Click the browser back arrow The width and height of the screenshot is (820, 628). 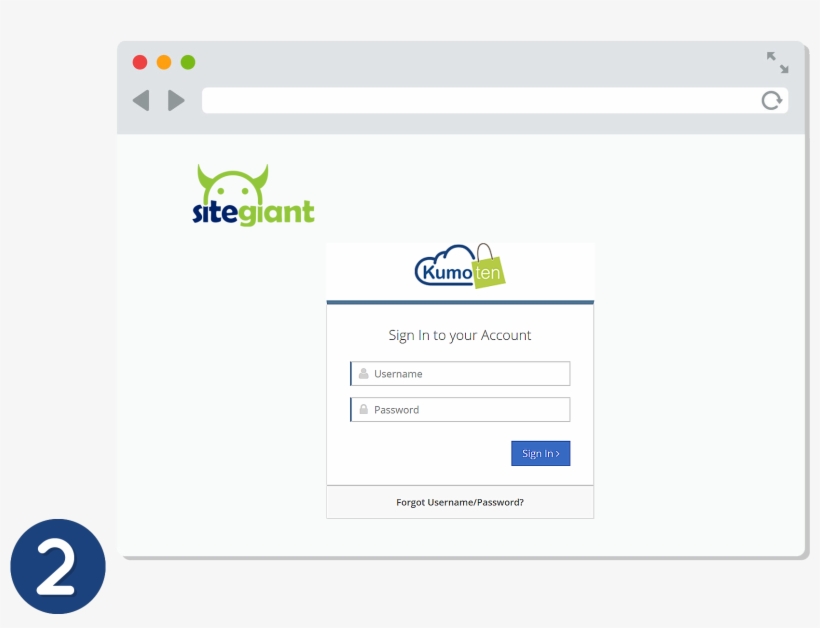pos(141,100)
